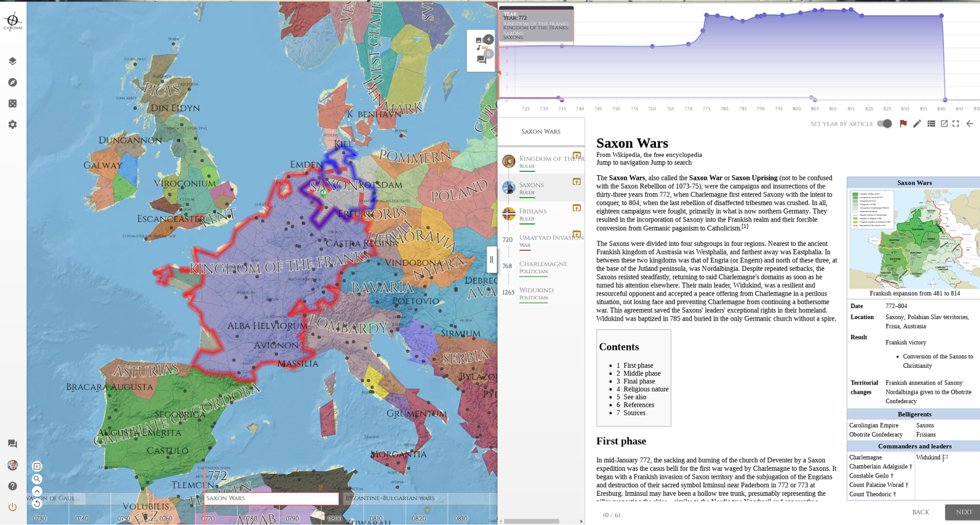Click the Chronas logo
The image size is (980, 525).
pyautogui.click(x=13, y=21)
